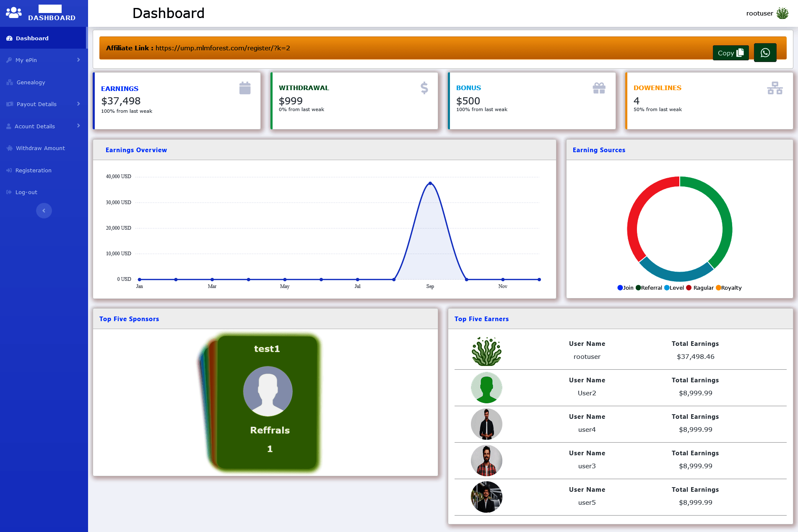This screenshot has height=532, width=798.
Task: Click the Downlines network tree icon
Action: (x=775, y=88)
